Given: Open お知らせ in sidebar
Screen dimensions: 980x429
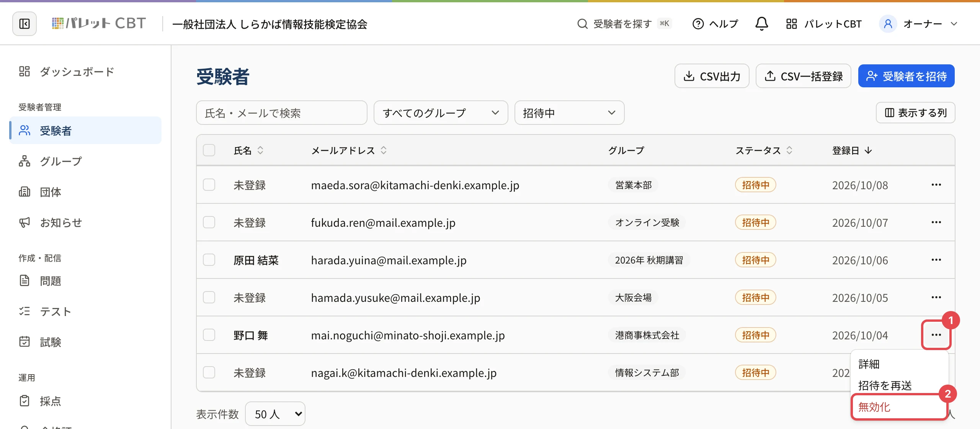Looking at the screenshot, I should click(85, 223).
